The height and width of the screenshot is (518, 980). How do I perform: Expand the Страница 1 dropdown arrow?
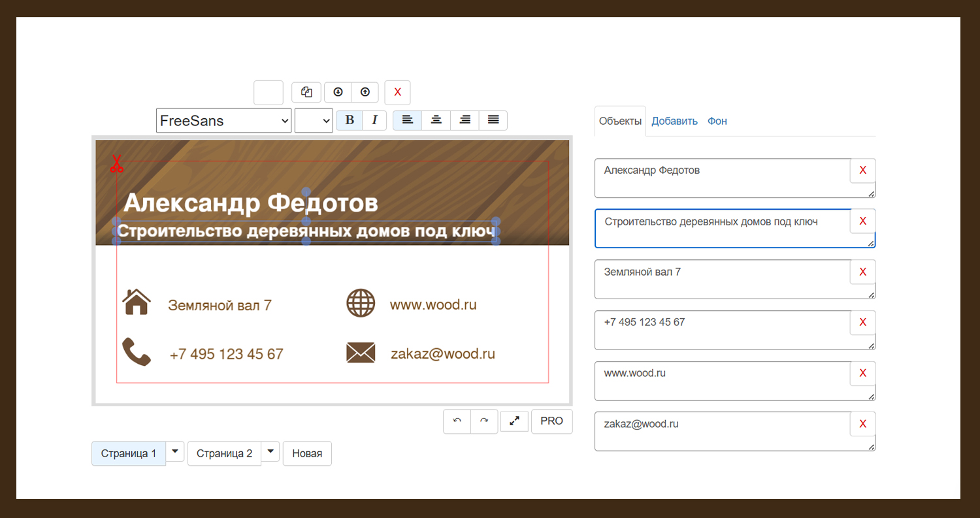click(175, 451)
